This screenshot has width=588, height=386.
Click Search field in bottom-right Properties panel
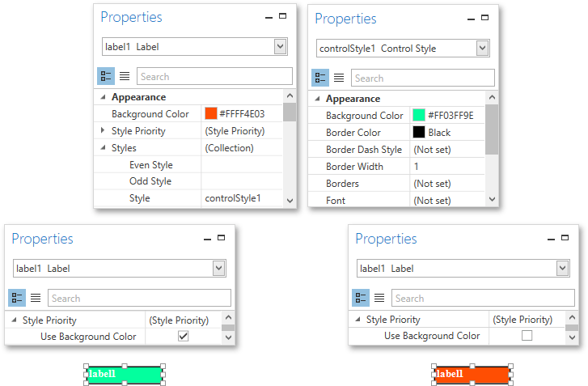483,298
